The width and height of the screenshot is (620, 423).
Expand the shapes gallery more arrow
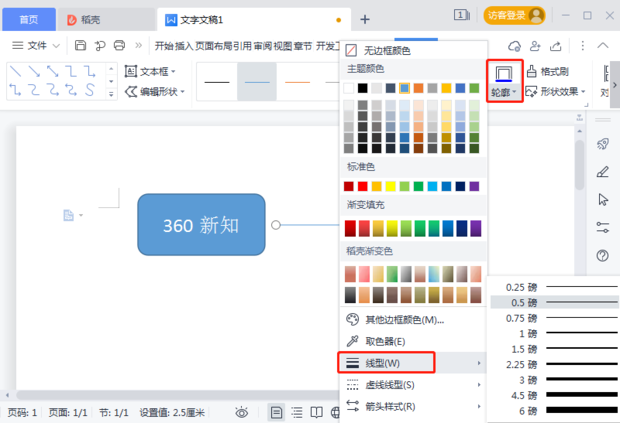[111, 94]
